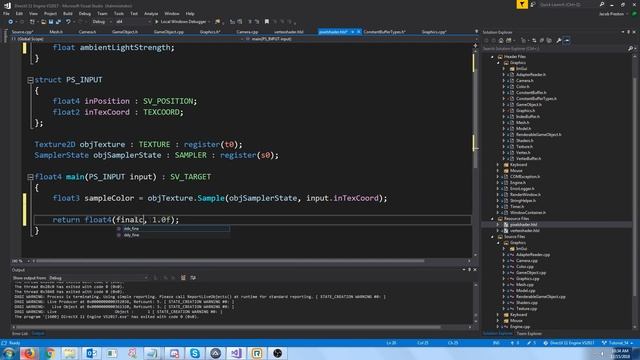Open the Tools menu
The height and width of the screenshot is (360, 640).
[x=119, y=13]
